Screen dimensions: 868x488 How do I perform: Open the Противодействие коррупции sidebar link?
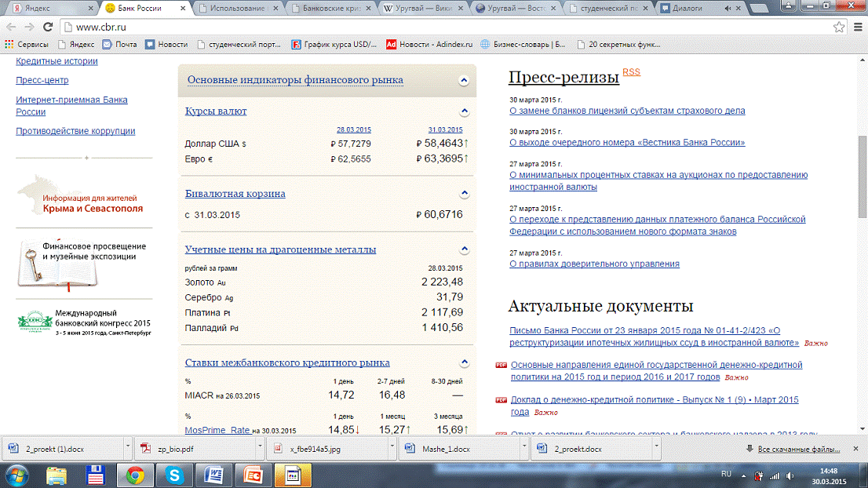tap(75, 131)
